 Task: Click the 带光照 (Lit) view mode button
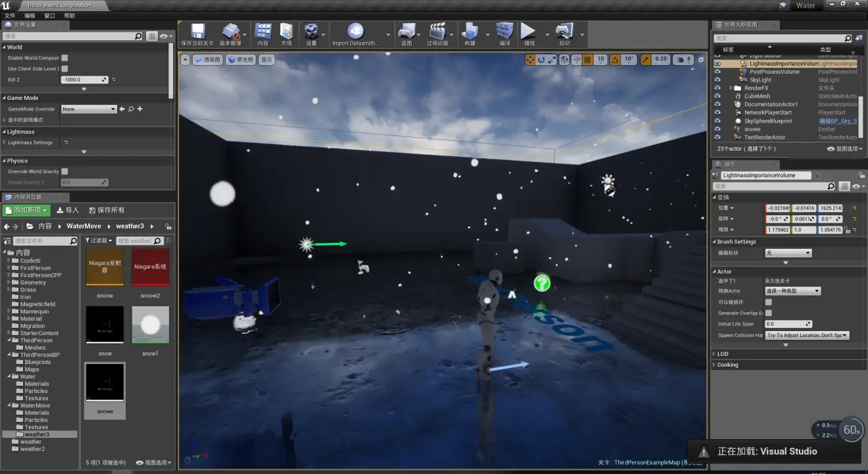click(241, 59)
